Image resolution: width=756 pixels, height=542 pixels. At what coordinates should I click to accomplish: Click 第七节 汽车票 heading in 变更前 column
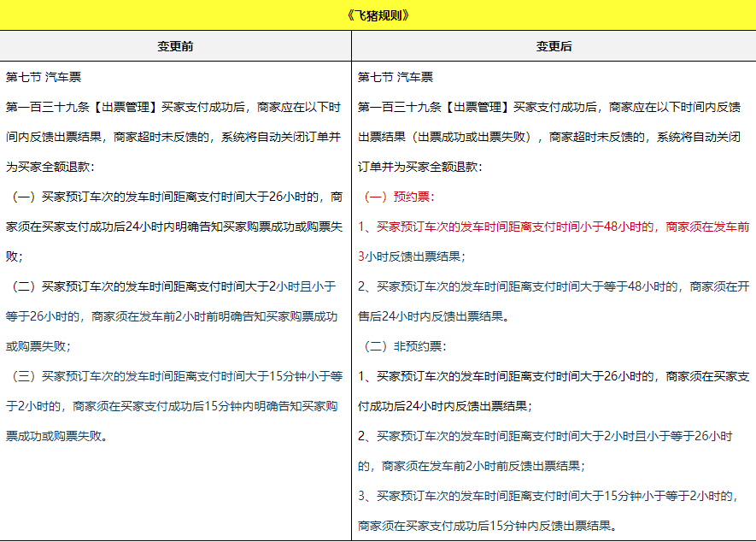[44, 77]
